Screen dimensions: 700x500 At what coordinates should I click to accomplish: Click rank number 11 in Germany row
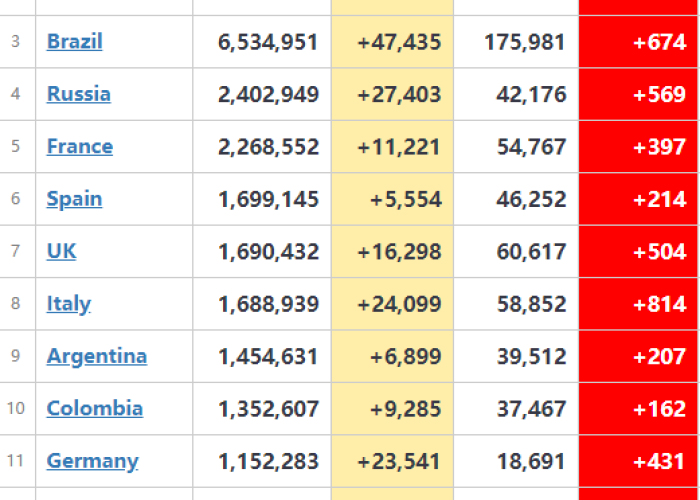tap(15, 461)
